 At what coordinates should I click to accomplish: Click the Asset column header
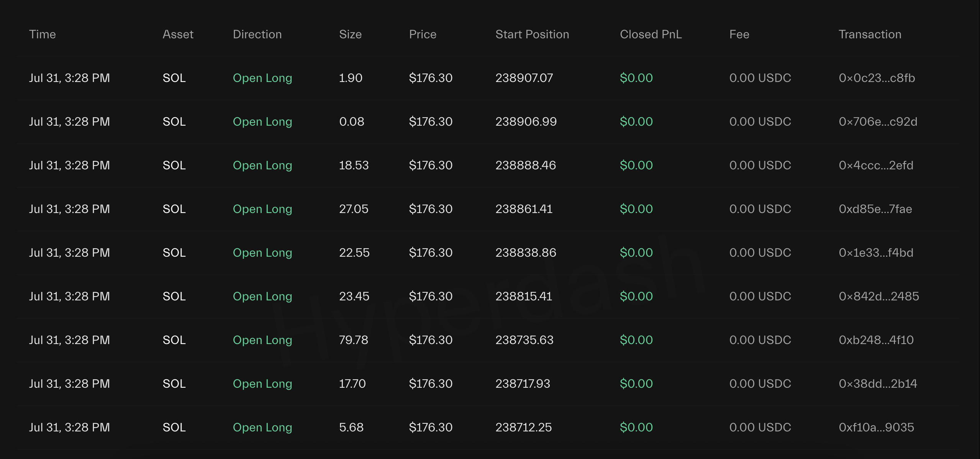pos(178,34)
